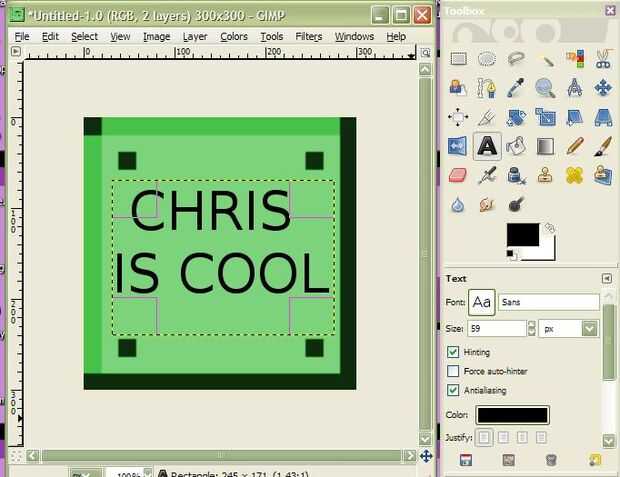Select the Select by Color tool

point(575,59)
